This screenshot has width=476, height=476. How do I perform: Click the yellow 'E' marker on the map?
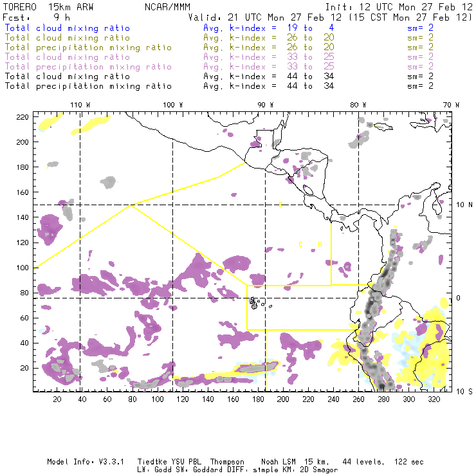280,205
